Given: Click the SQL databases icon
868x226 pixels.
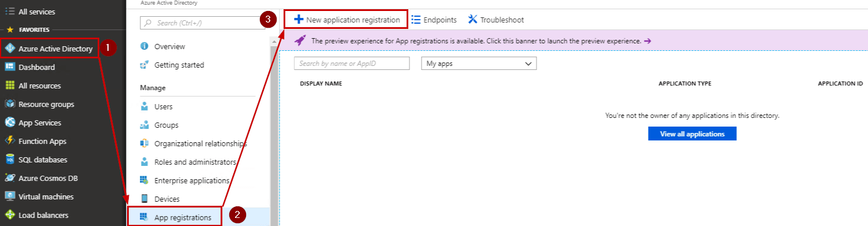Looking at the screenshot, I should (10, 160).
